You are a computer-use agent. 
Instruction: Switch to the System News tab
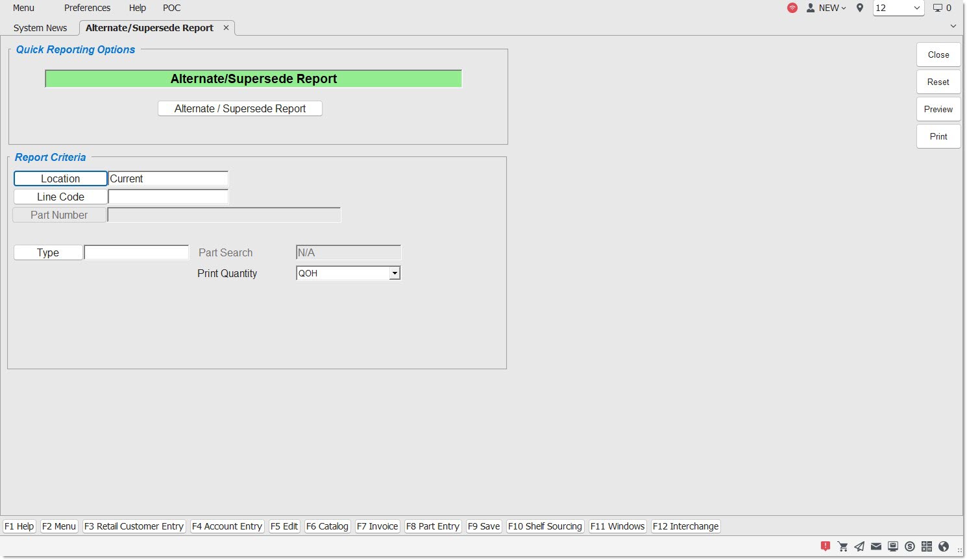click(x=40, y=28)
